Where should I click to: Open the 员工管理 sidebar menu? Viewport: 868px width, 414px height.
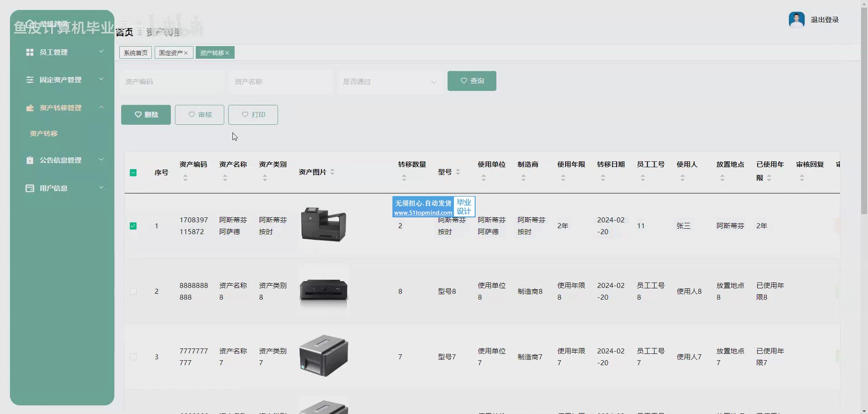pyautogui.click(x=62, y=52)
